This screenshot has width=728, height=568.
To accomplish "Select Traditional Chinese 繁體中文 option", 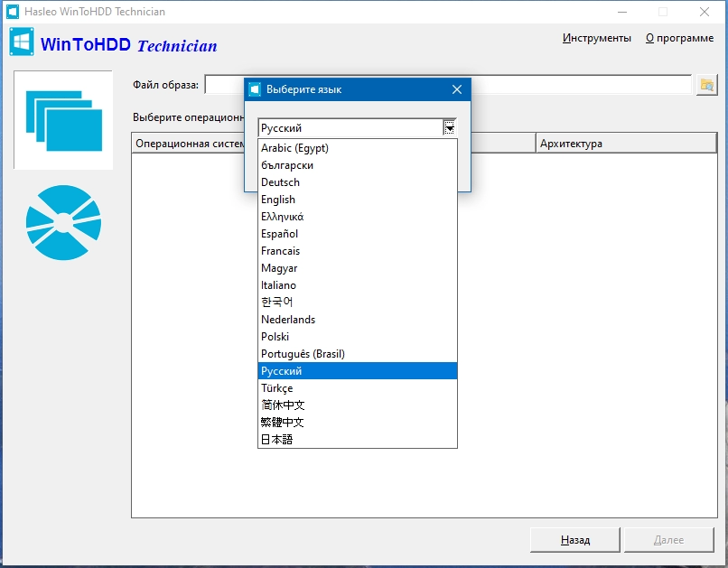I will (x=358, y=423).
